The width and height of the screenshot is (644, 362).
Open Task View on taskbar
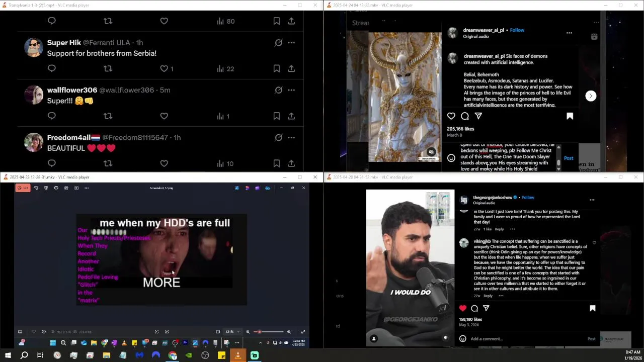(40, 355)
